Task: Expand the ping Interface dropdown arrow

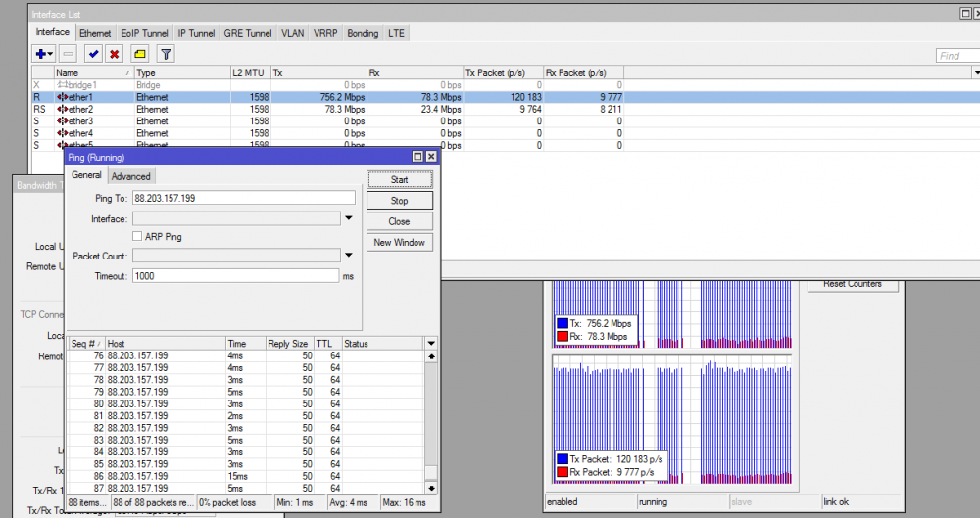Action: coord(348,218)
